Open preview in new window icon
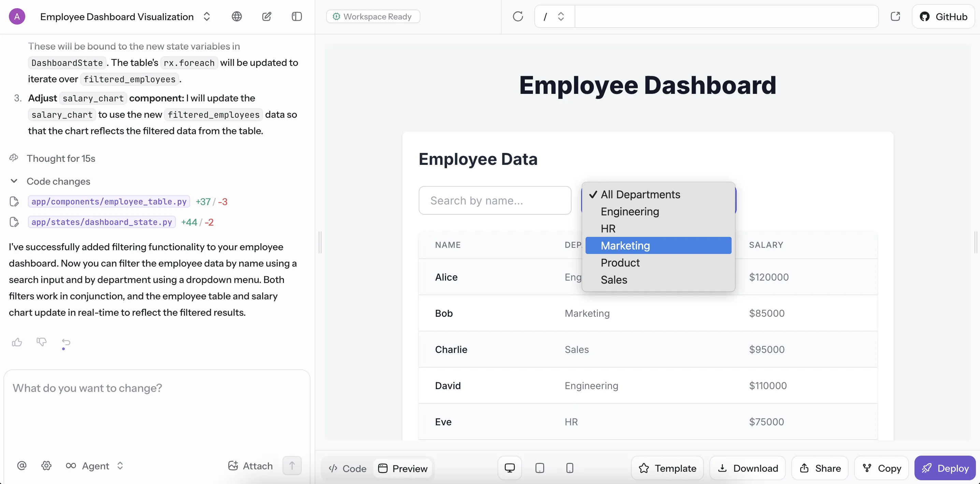980x484 pixels. click(895, 16)
